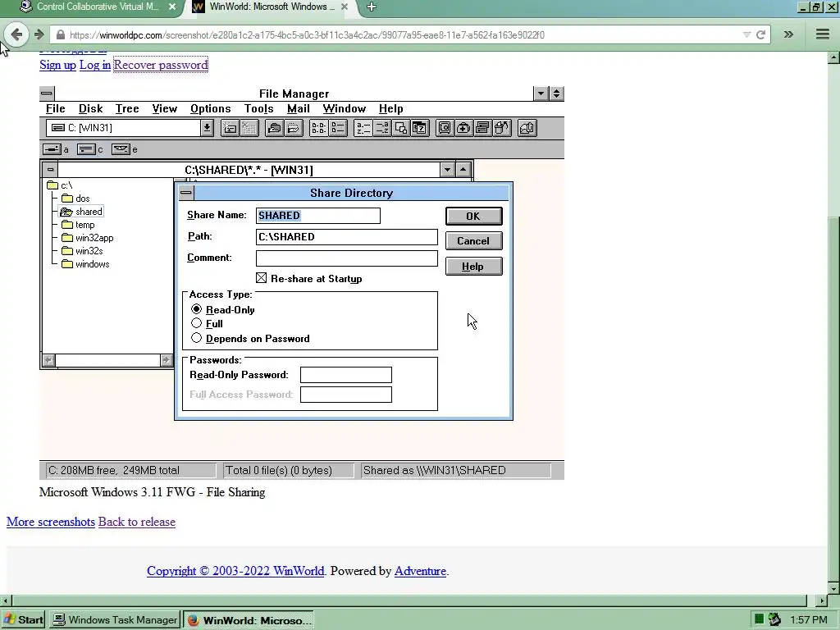Click the mailbox Send Mail toolbar icon
The image size is (840, 630).
tap(527, 128)
